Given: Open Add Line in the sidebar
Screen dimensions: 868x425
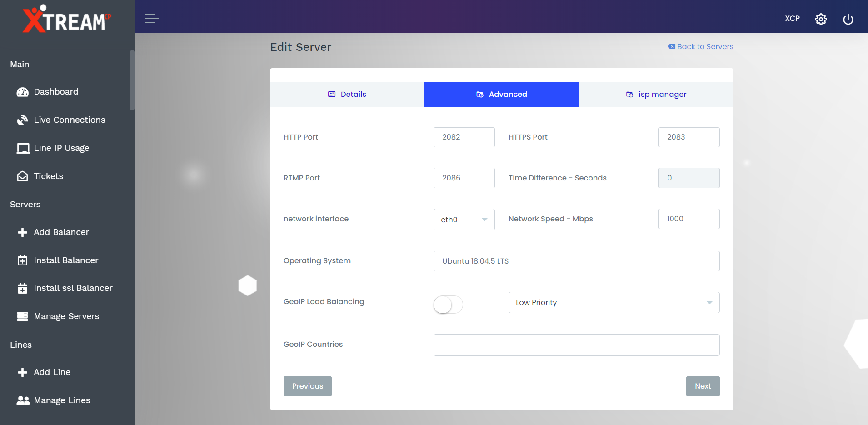Looking at the screenshot, I should [52, 372].
